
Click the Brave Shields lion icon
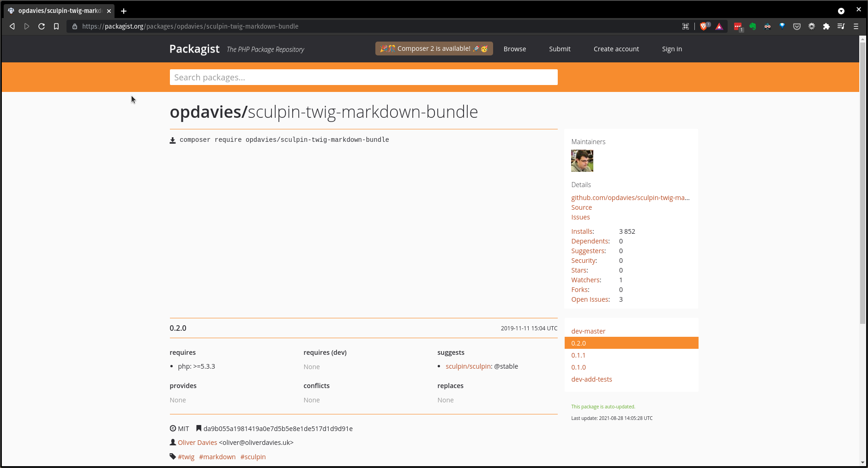click(704, 26)
